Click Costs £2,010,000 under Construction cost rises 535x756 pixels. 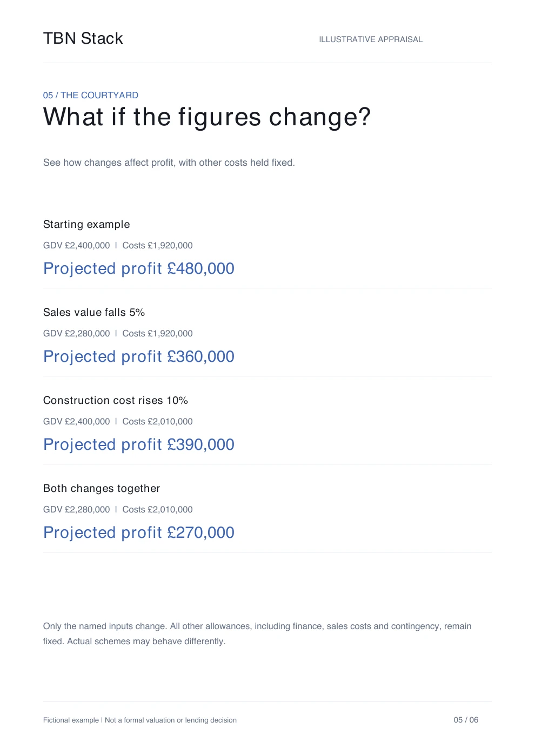157,421
